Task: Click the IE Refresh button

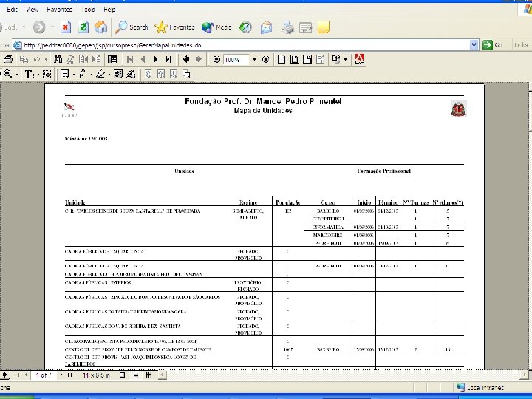Action: tap(83, 27)
